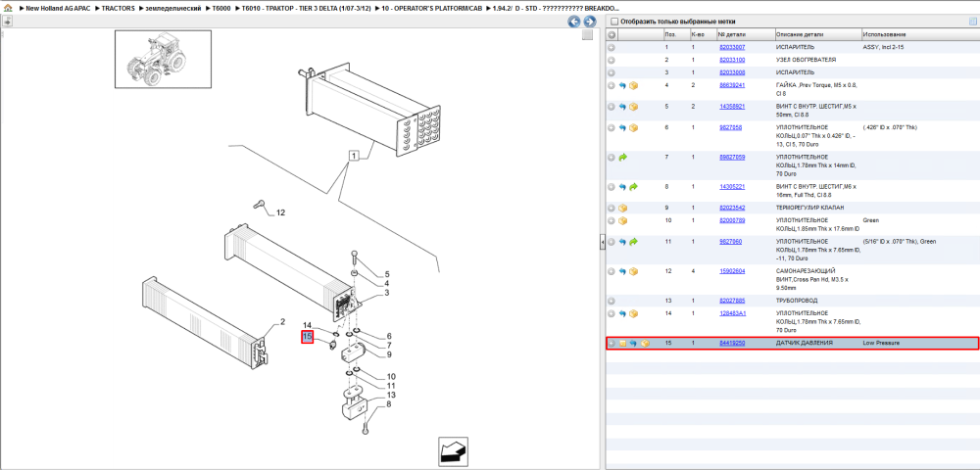The image size is (980, 470).
Task: Click the return arrow button below the diagram
Action: pyautogui.click(x=453, y=451)
